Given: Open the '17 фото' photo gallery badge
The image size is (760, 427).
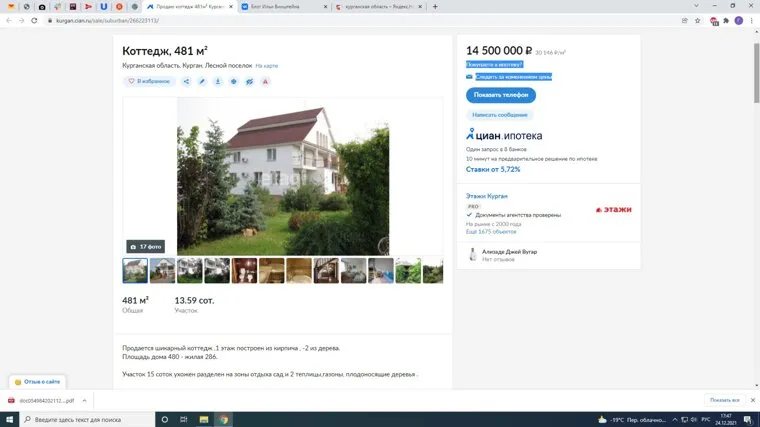Looking at the screenshot, I should (146, 246).
